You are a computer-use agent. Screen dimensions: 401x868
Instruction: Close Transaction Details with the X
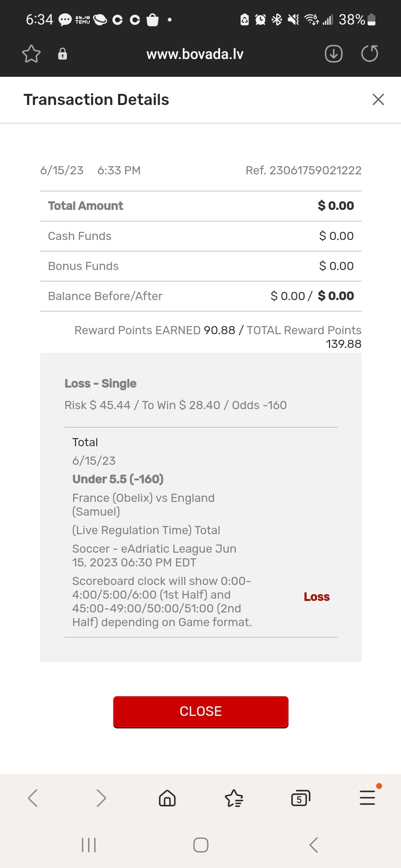click(378, 99)
